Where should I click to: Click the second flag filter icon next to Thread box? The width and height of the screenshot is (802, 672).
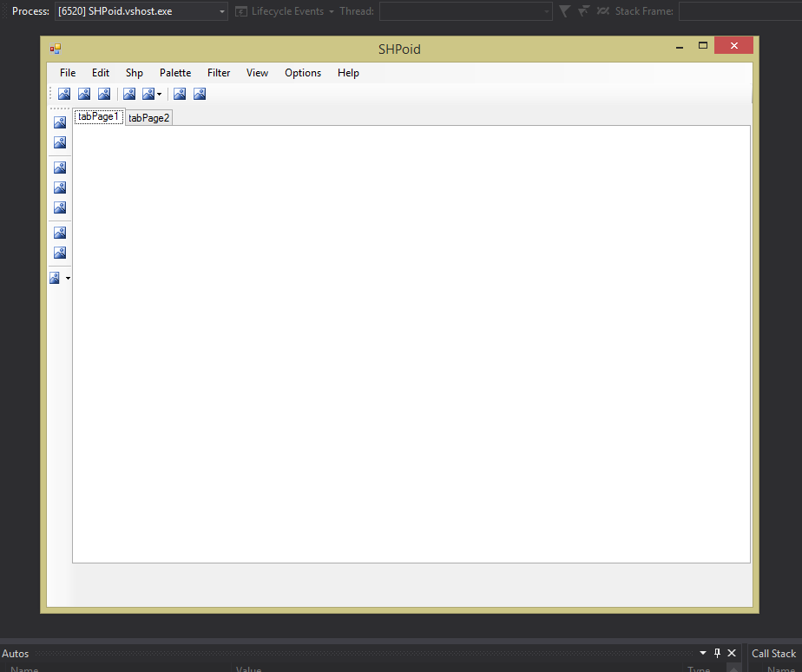[x=583, y=10]
